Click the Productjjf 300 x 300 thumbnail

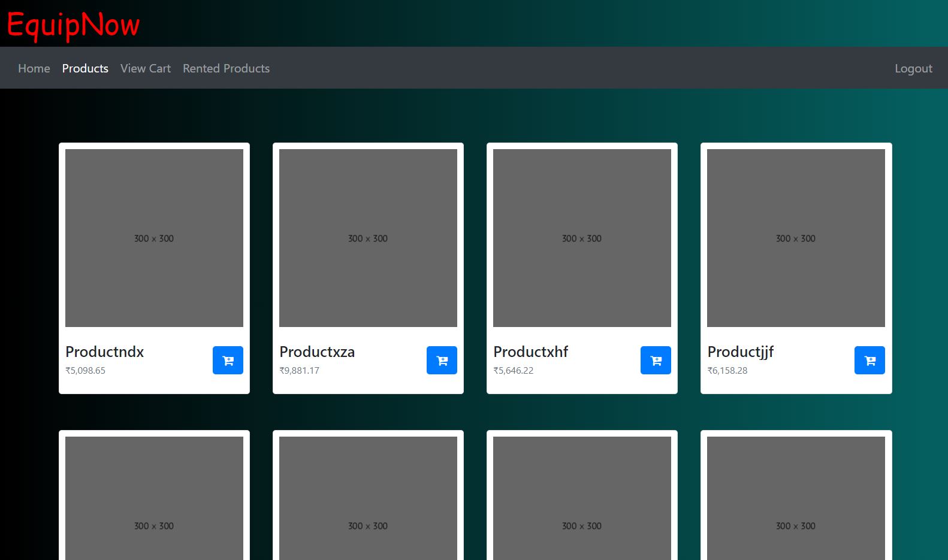point(796,238)
